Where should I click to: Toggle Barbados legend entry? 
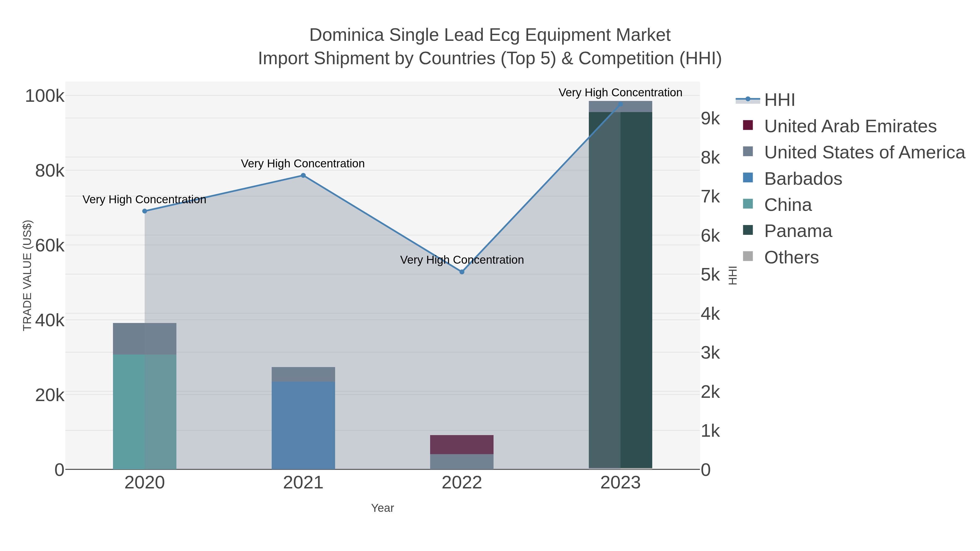pos(792,178)
